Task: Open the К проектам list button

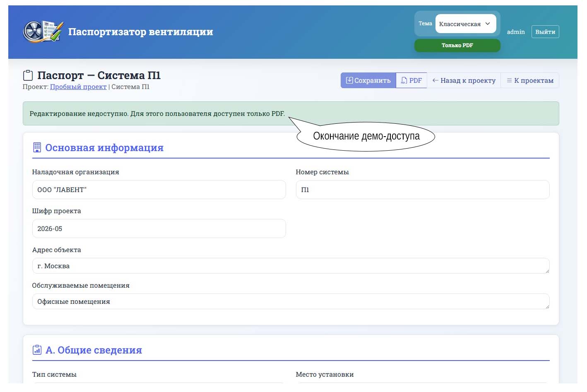Action: 530,80
